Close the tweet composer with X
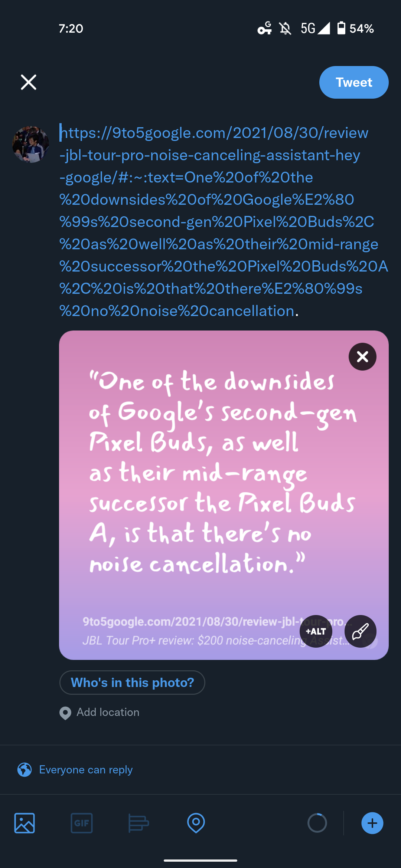Image resolution: width=401 pixels, height=868 pixels. pos(29,82)
